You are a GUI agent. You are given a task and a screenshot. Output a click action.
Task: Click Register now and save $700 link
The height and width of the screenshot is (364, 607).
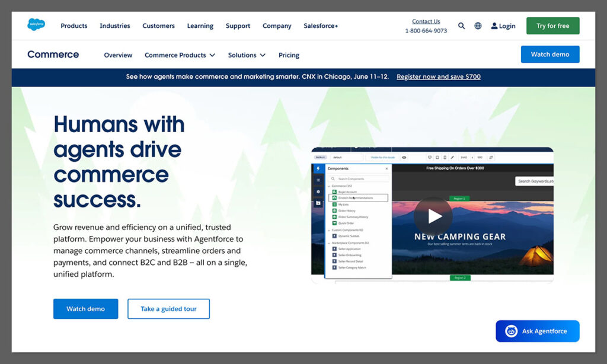click(x=438, y=77)
